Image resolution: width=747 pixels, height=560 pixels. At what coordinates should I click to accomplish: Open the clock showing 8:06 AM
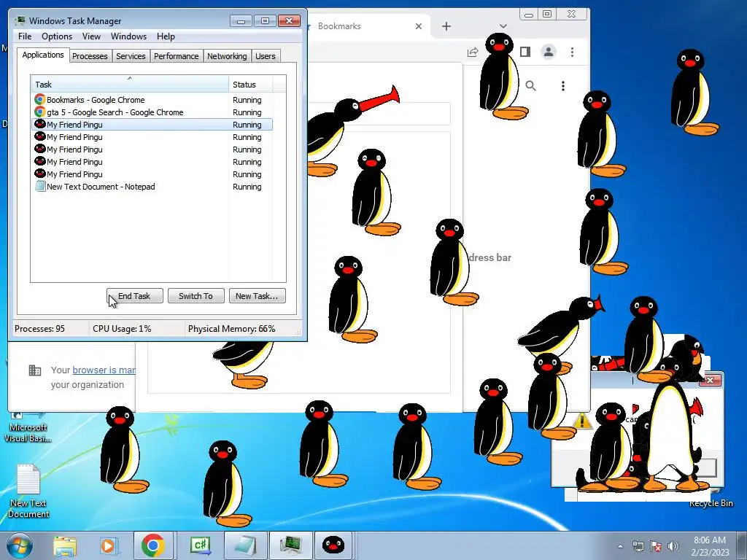(710, 546)
